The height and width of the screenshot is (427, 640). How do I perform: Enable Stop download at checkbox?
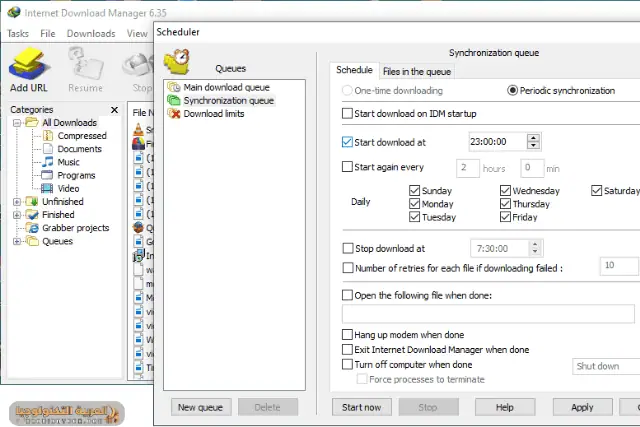(x=348, y=248)
